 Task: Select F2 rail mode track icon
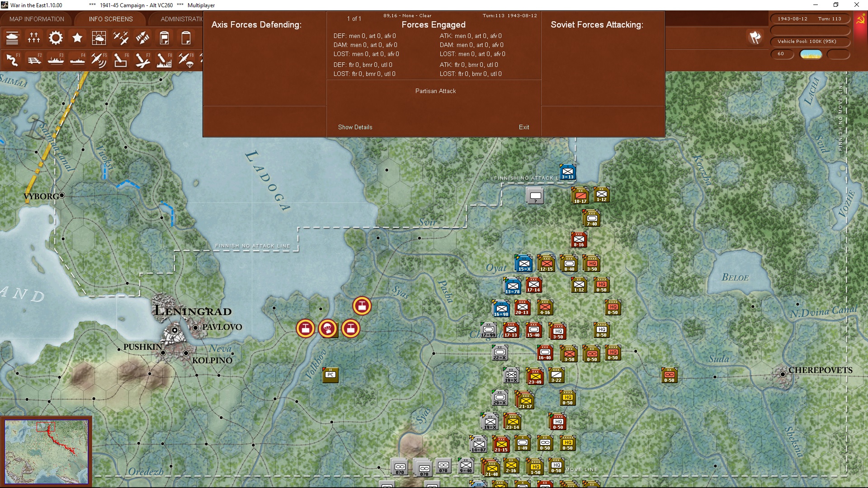point(34,60)
